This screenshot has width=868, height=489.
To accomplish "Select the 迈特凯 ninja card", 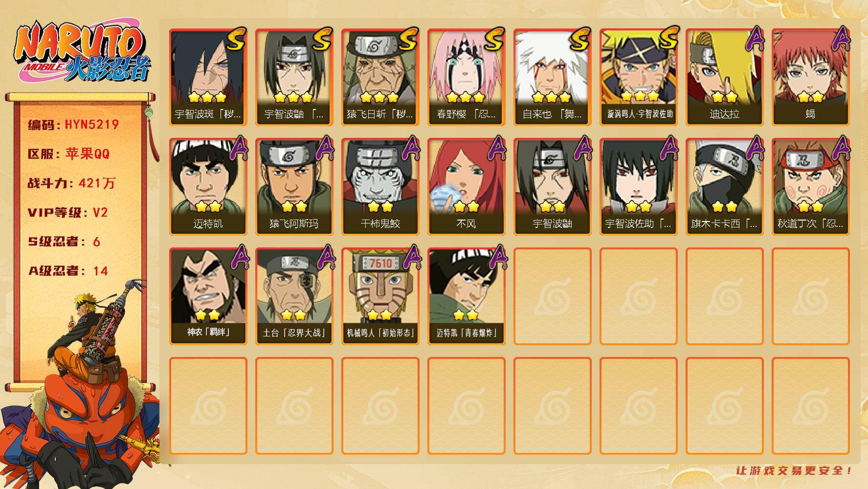I will point(208,187).
